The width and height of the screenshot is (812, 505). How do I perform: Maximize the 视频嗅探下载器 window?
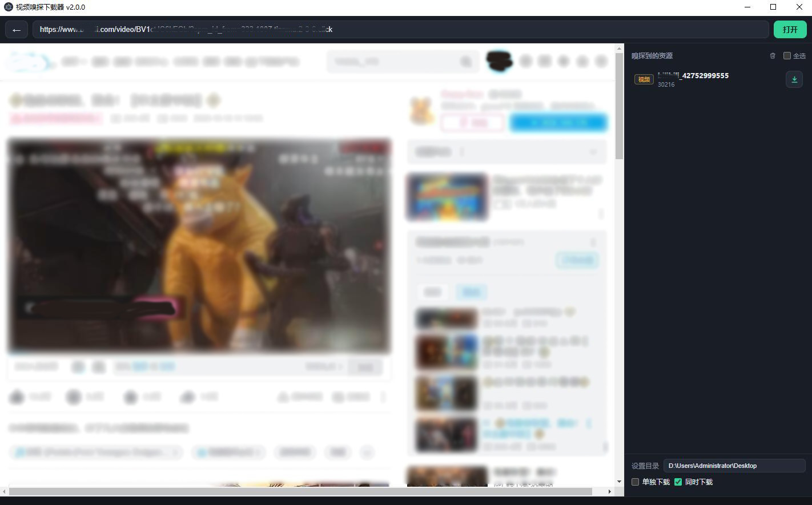click(773, 7)
